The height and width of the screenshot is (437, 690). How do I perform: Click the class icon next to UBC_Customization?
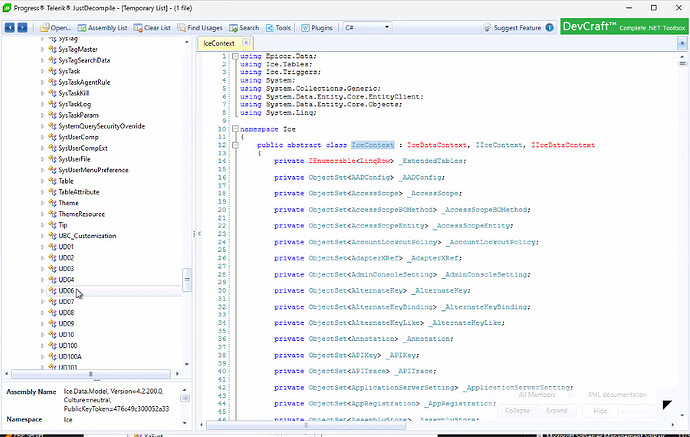pos(52,236)
